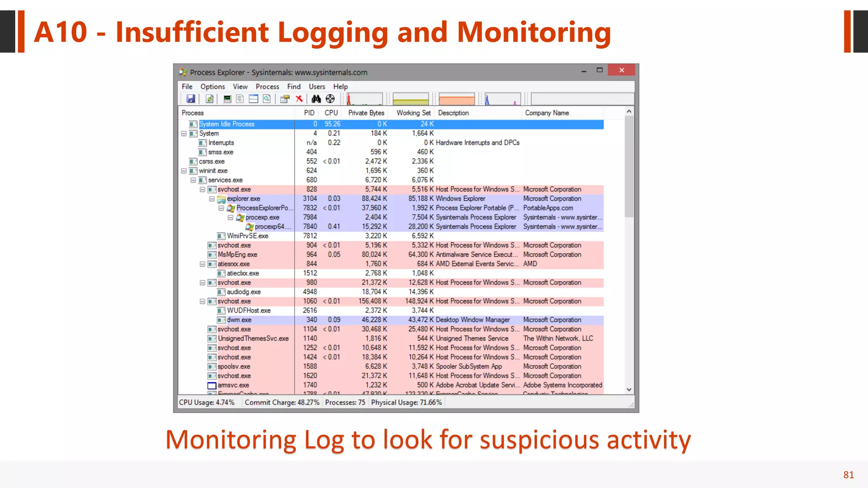This screenshot has width=868, height=488.
Task: Select the WmiPrvSE.exe row
Action: tap(391, 236)
